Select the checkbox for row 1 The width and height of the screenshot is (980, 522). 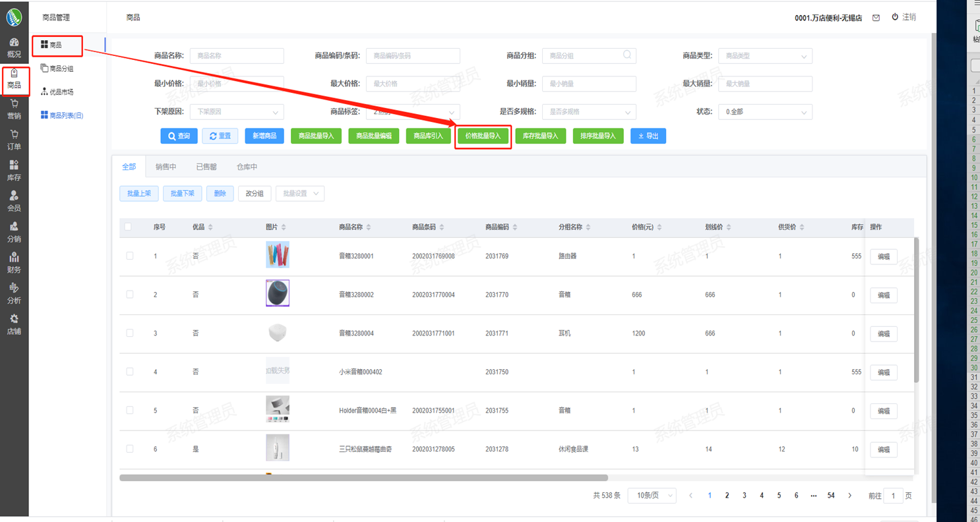(x=130, y=256)
